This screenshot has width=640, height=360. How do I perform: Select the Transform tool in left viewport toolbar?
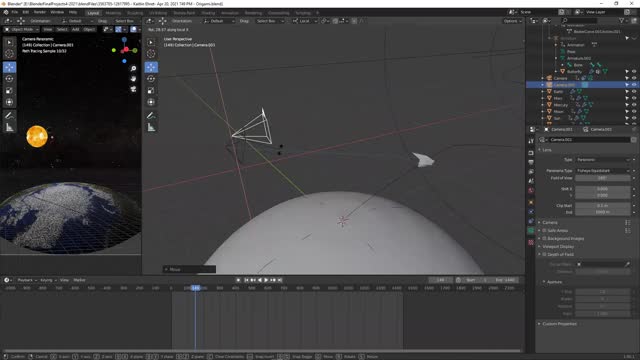[x=9, y=102]
